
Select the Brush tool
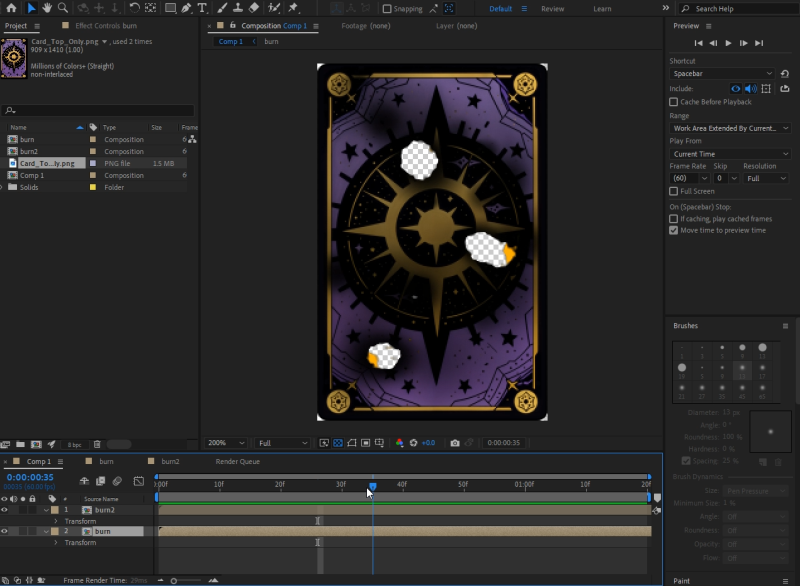point(222,8)
